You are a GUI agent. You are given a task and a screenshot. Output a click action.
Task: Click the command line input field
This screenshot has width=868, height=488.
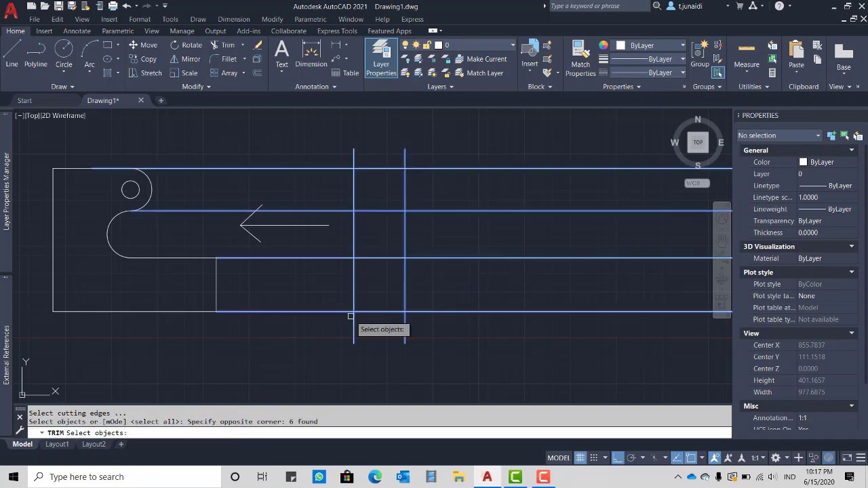tap(387, 432)
